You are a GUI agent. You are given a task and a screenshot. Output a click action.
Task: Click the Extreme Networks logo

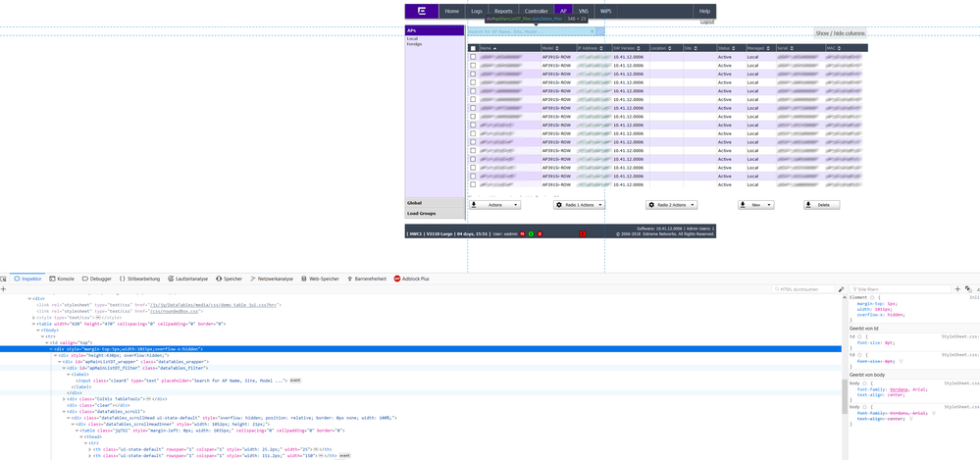[x=422, y=11]
